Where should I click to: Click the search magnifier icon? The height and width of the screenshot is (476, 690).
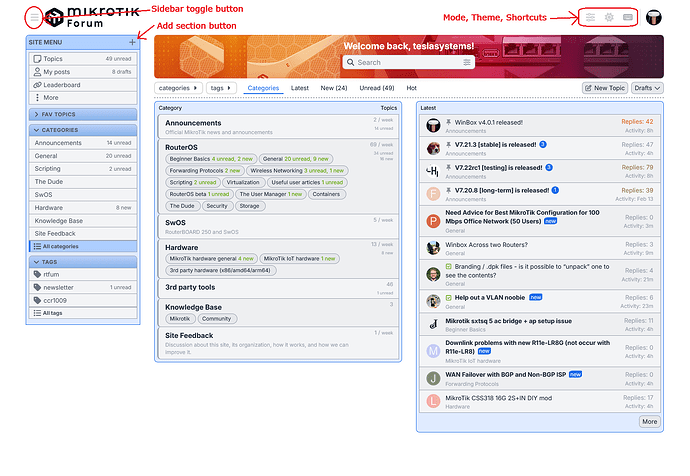[x=350, y=62]
